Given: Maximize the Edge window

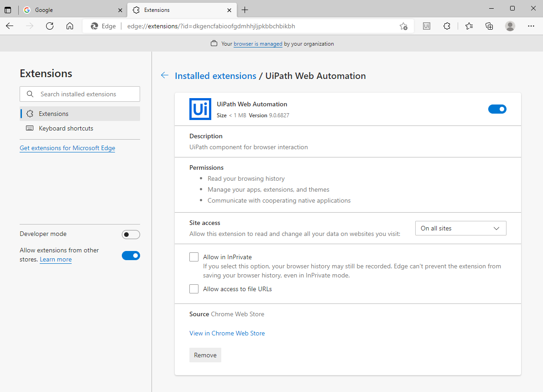Looking at the screenshot, I should point(512,8).
